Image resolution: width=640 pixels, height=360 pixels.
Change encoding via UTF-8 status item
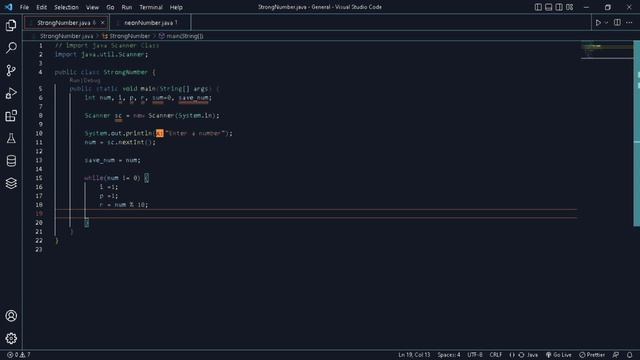(x=475, y=355)
